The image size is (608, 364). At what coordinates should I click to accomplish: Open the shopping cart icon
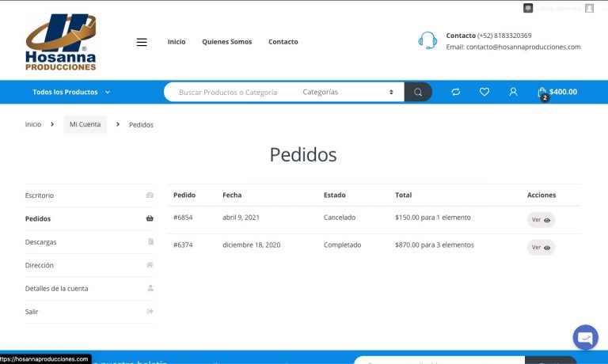click(x=542, y=92)
